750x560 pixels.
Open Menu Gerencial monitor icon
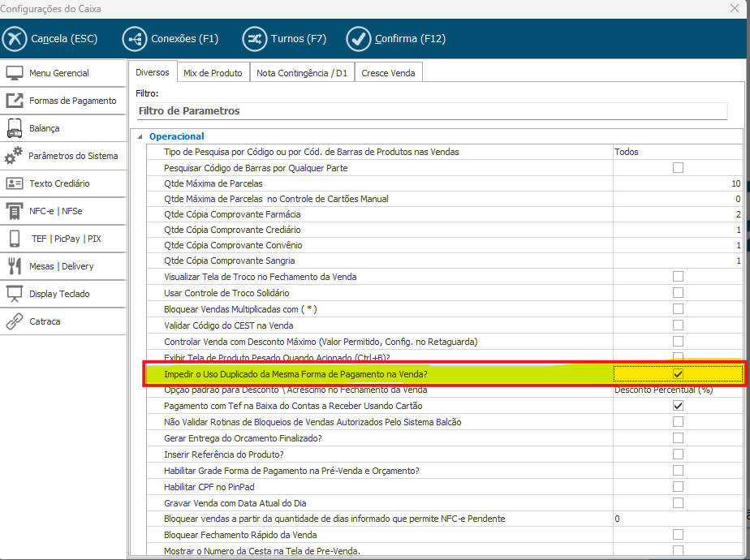(15, 73)
